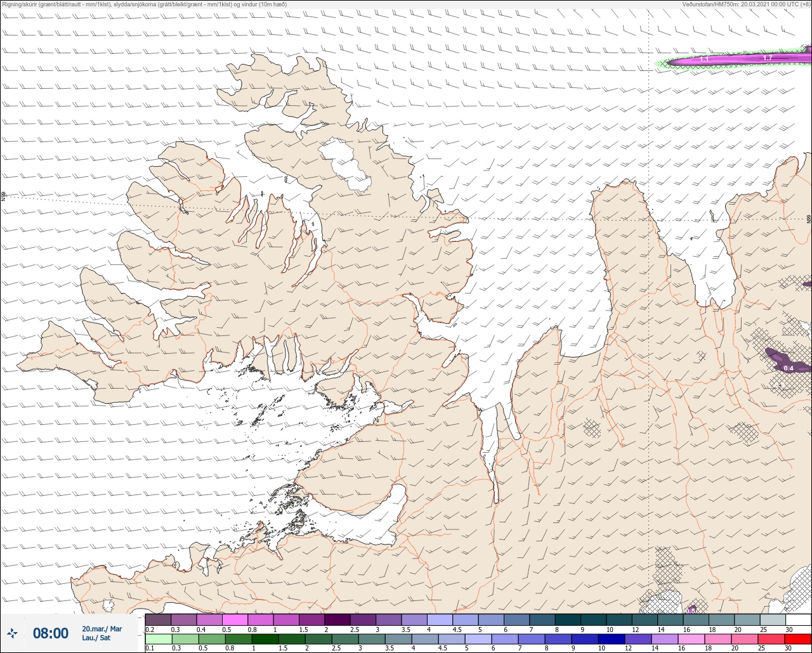Click the '20.mar./ Mar' date label

101,629
